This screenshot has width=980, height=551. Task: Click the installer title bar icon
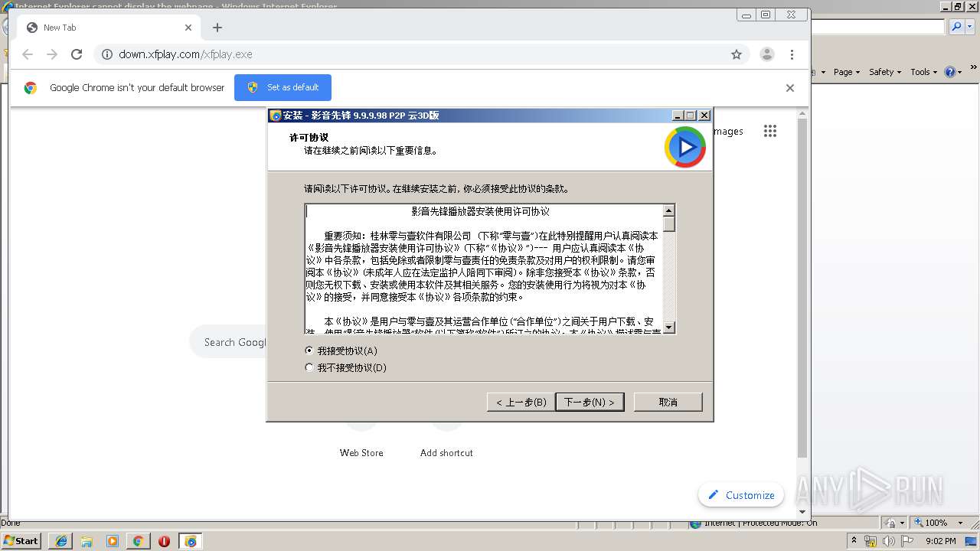pyautogui.click(x=276, y=116)
